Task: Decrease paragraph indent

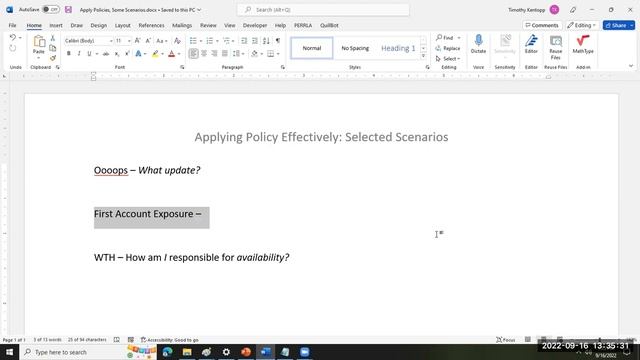Action: point(244,41)
